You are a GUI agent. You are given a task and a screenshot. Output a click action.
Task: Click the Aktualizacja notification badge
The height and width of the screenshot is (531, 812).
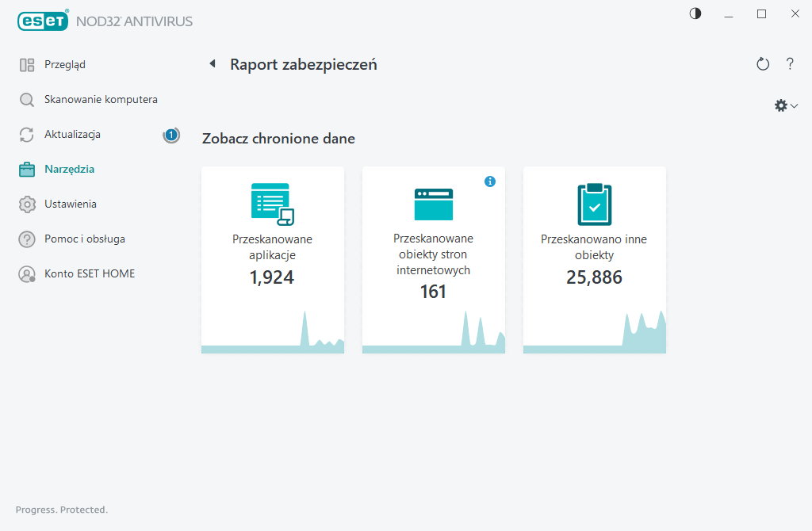170,135
